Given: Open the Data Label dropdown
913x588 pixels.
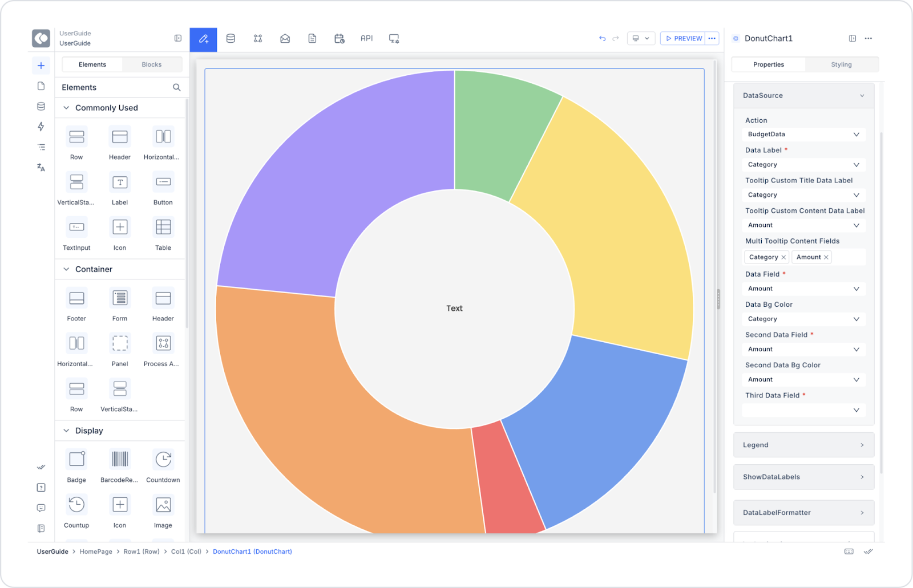Looking at the screenshot, I should pyautogui.click(x=803, y=164).
